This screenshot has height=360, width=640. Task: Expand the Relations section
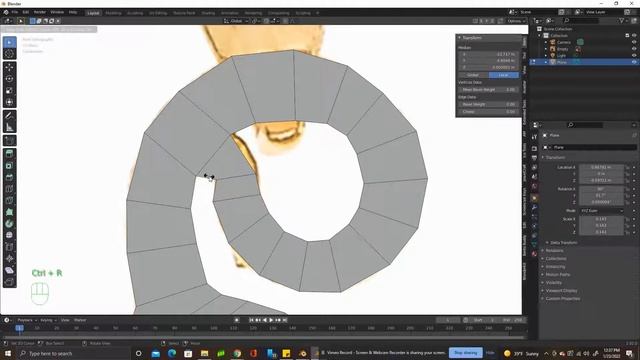tap(554, 251)
